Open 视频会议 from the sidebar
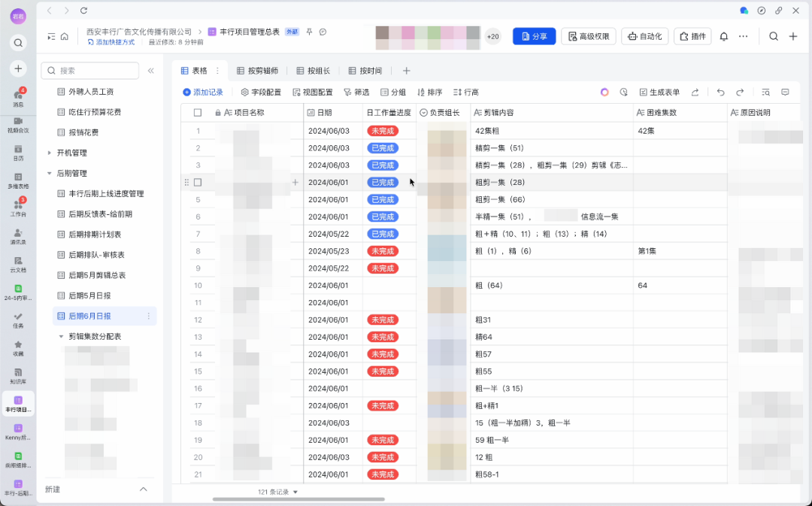Screen dimensions: 812x506 18,125
